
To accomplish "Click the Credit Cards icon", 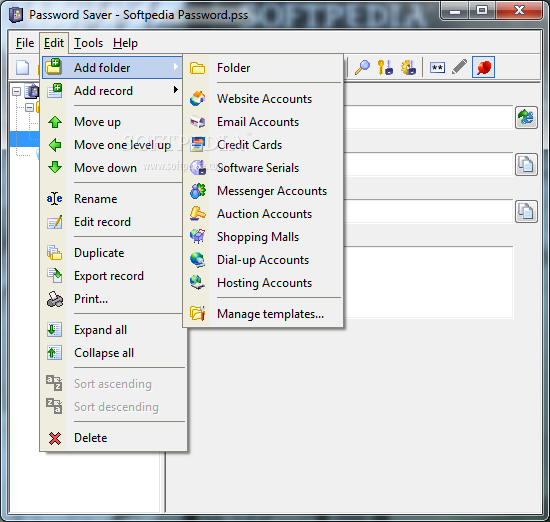I will [x=197, y=145].
